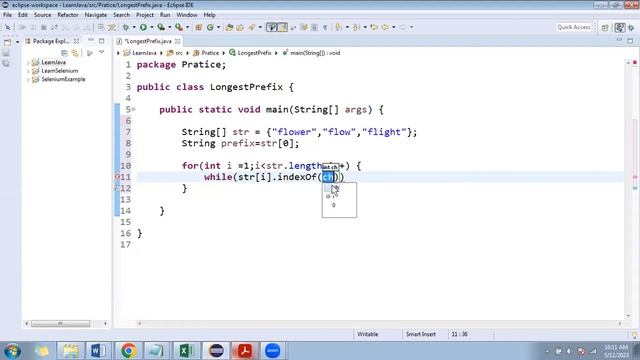
Task: Toggle Show Whitespace Characters pilcrow icon
Action: pyautogui.click(x=325, y=27)
